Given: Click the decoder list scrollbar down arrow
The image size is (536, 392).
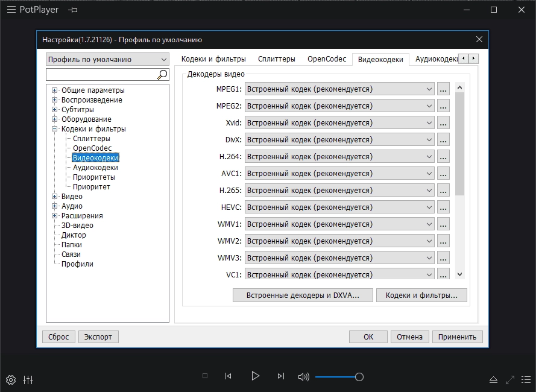Looking at the screenshot, I should click(460, 274).
